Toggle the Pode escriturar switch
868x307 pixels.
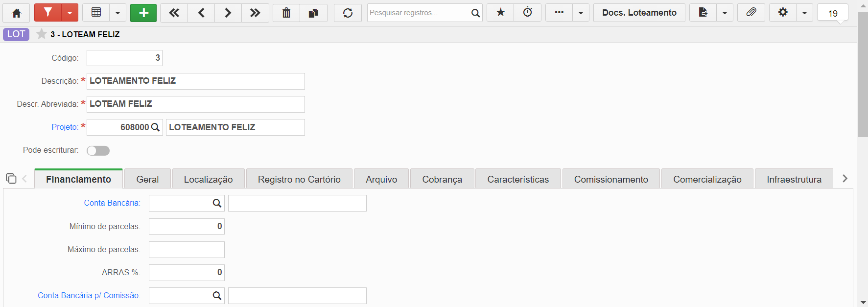coord(98,150)
